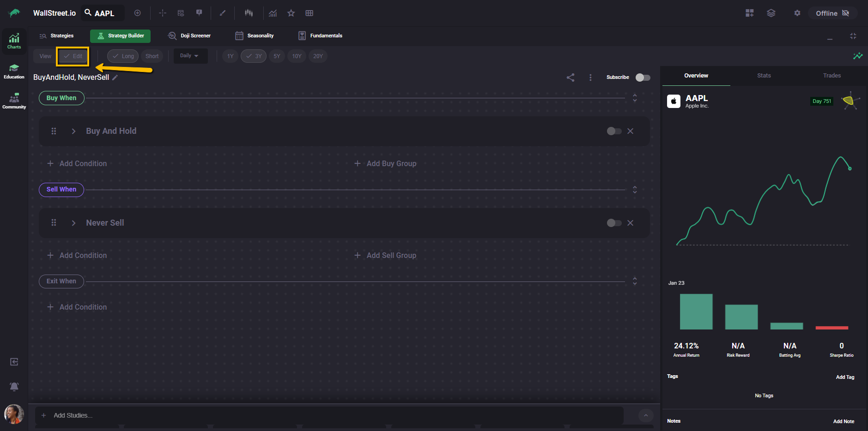Click the pencil icon to rename strategy

[115, 78]
